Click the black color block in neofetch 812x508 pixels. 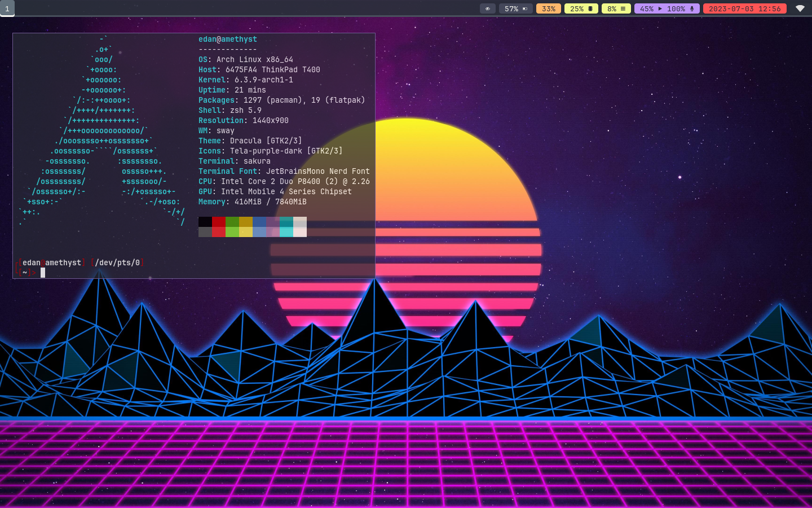tap(205, 222)
